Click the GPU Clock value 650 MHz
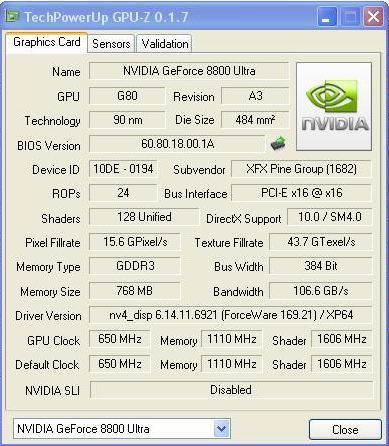The image size is (389, 446). click(x=120, y=339)
